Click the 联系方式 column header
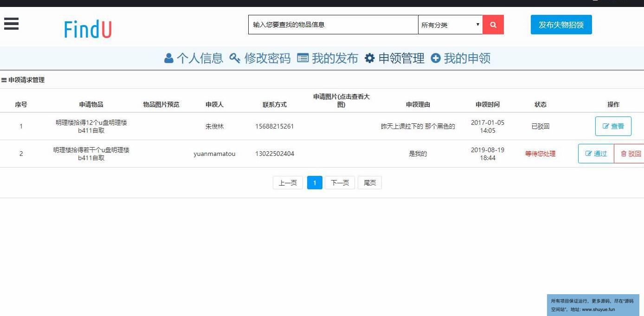This screenshot has height=316, width=644. [275, 104]
